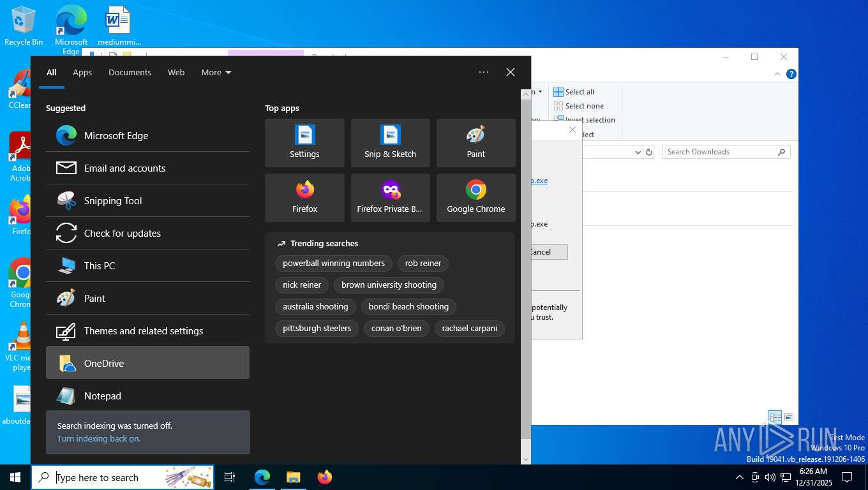
Task: Open Email and accounts suggestion
Action: (147, 168)
